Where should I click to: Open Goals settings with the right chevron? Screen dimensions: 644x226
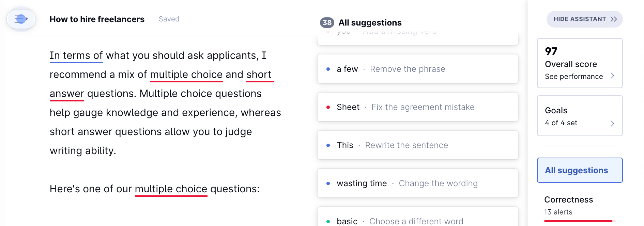click(x=612, y=123)
